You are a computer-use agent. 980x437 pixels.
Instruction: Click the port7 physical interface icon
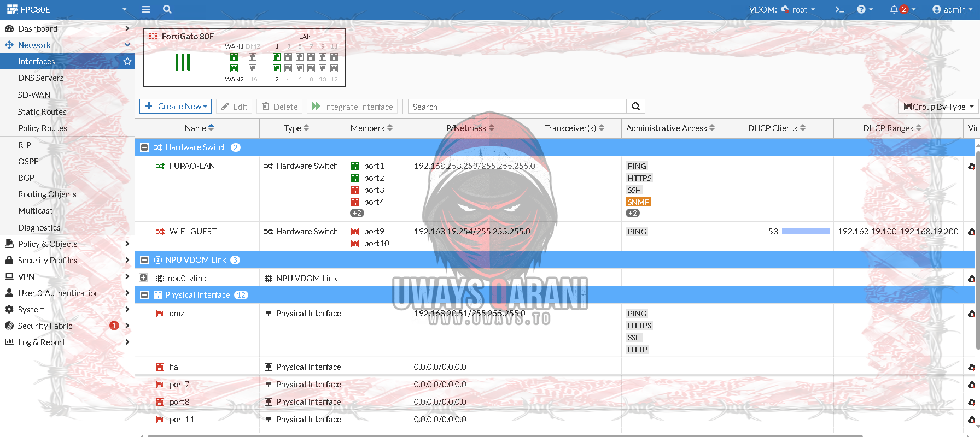click(160, 385)
